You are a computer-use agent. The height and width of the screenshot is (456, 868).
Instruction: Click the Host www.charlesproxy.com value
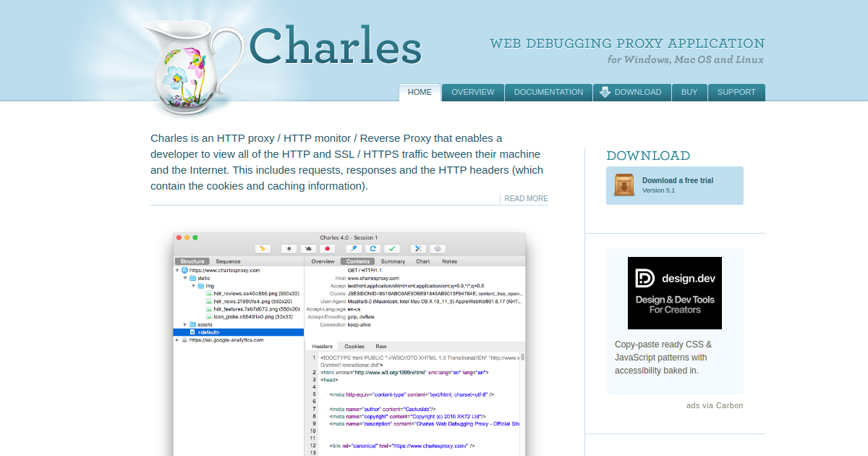373,278
